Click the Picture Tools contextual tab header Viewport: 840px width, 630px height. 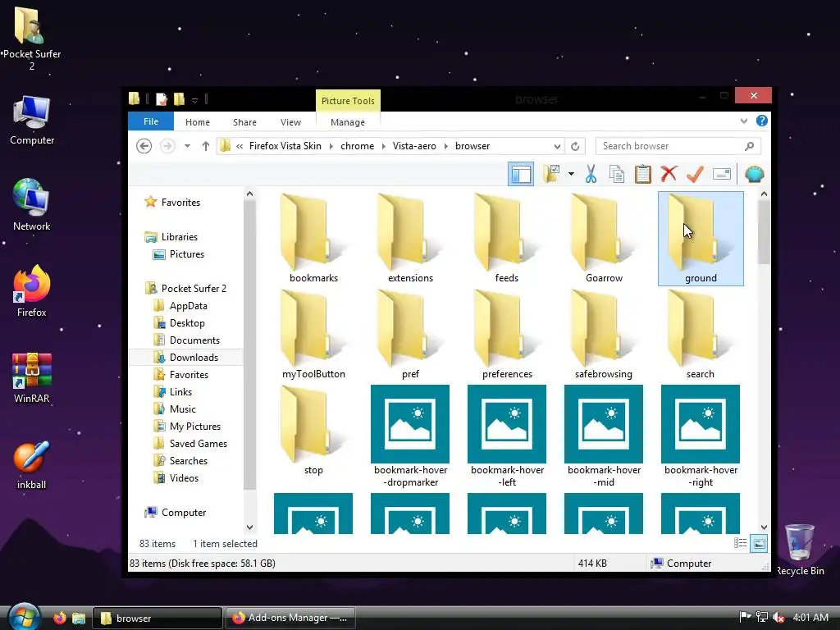coord(348,101)
